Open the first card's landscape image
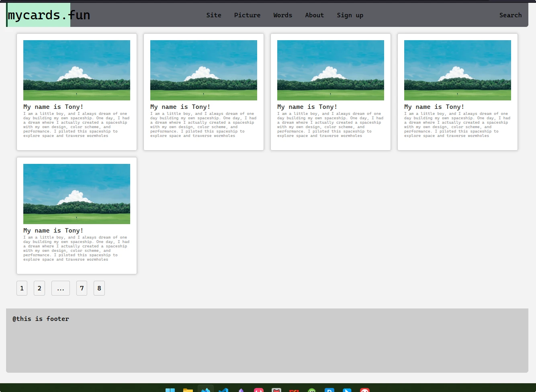This screenshot has width=536, height=392. click(x=77, y=70)
